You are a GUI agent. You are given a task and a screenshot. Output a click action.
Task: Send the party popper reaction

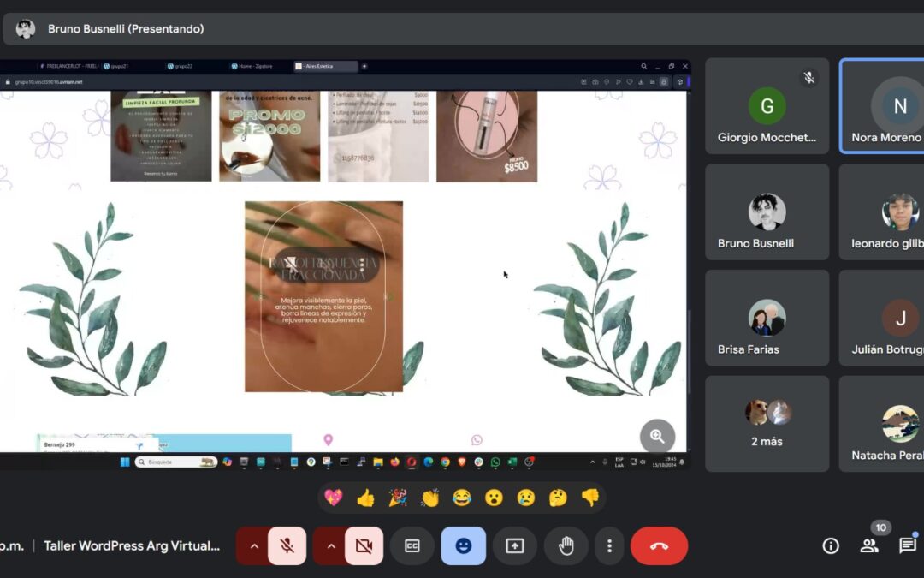(398, 498)
